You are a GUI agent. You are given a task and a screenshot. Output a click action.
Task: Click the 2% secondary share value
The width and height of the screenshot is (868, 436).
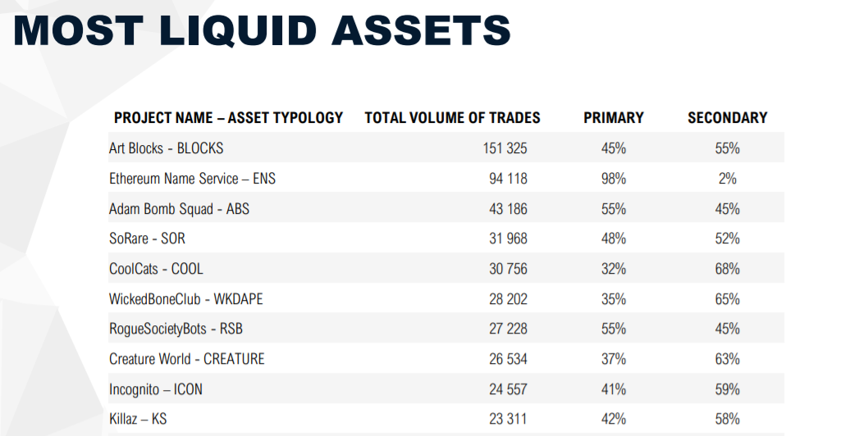727,179
